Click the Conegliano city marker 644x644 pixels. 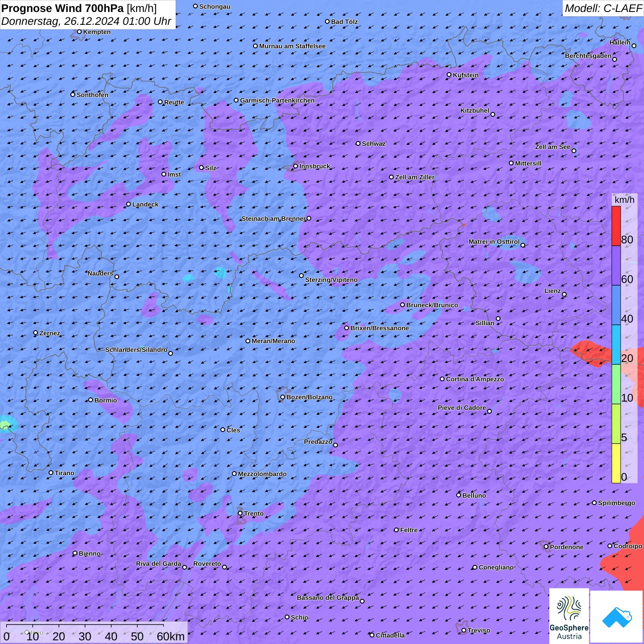[475, 568]
